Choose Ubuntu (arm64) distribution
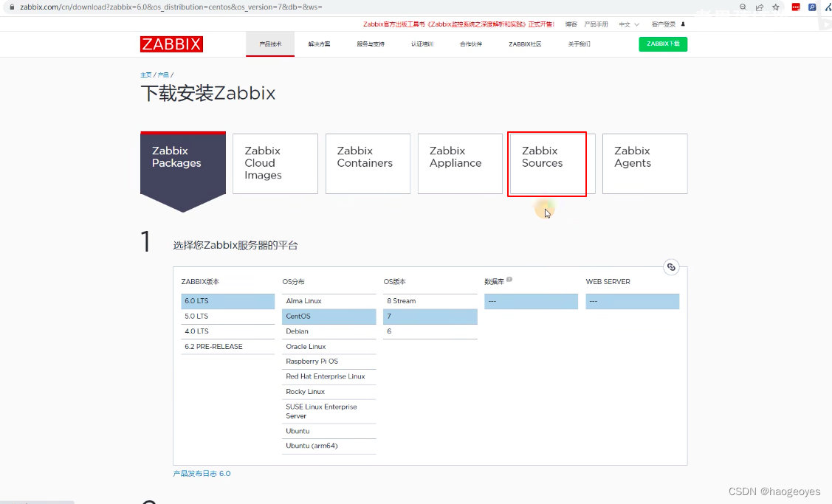 point(329,446)
